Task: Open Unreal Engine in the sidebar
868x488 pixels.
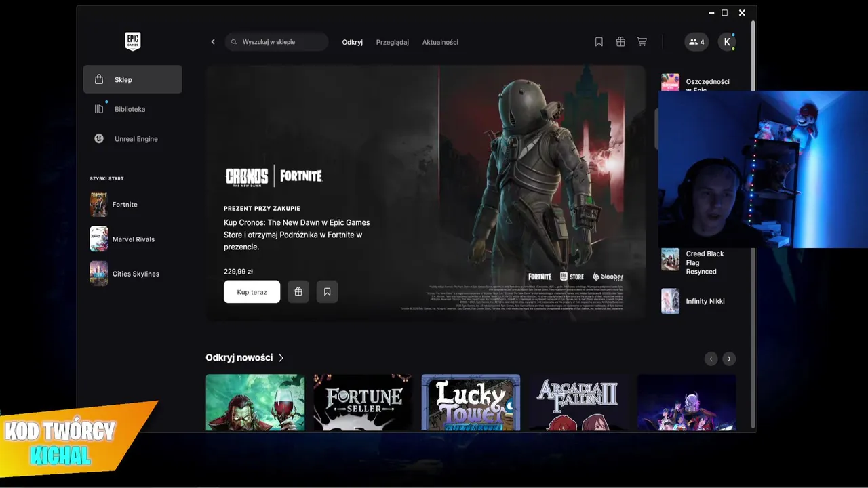Action: (132, 139)
